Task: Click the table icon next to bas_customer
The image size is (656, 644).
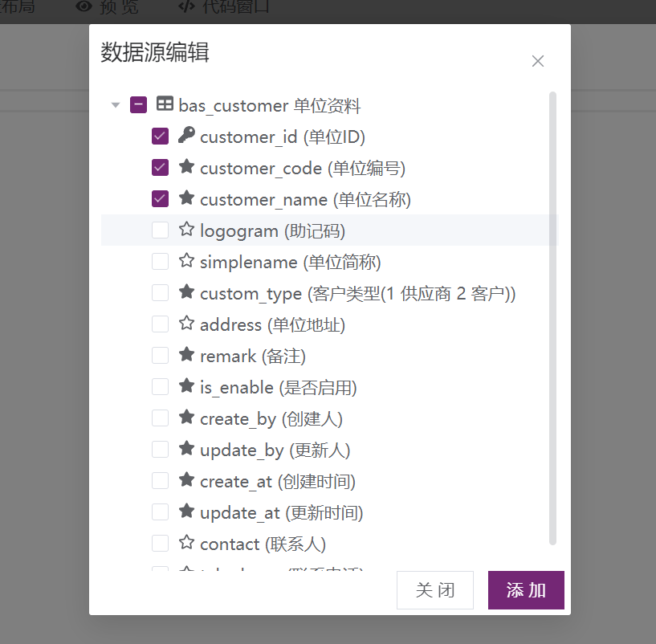Action: (164, 104)
